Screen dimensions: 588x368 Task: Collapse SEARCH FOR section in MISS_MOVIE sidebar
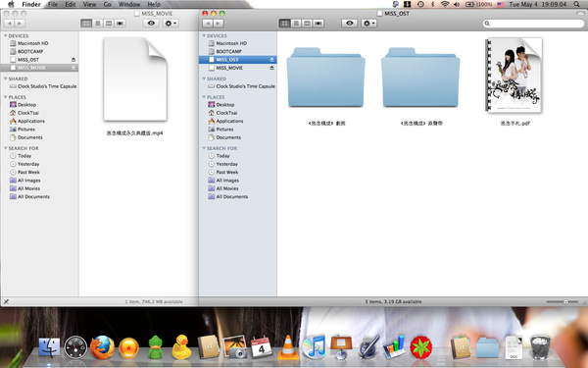click(x=6, y=148)
